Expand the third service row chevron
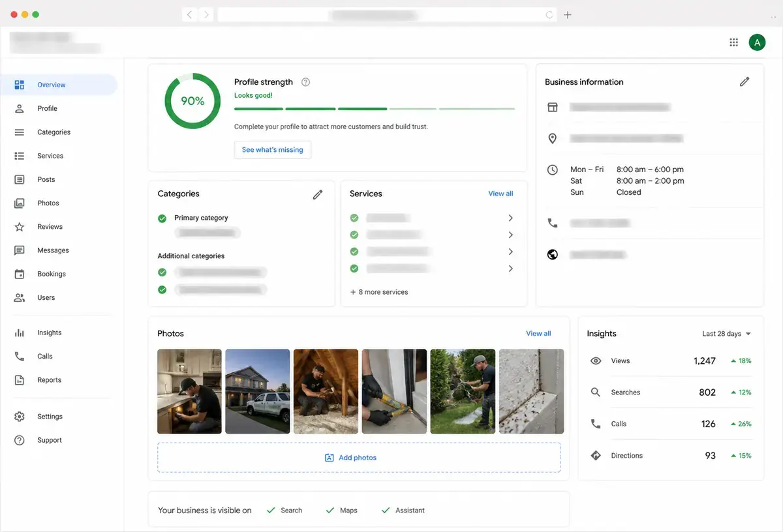783x532 pixels. click(x=511, y=252)
